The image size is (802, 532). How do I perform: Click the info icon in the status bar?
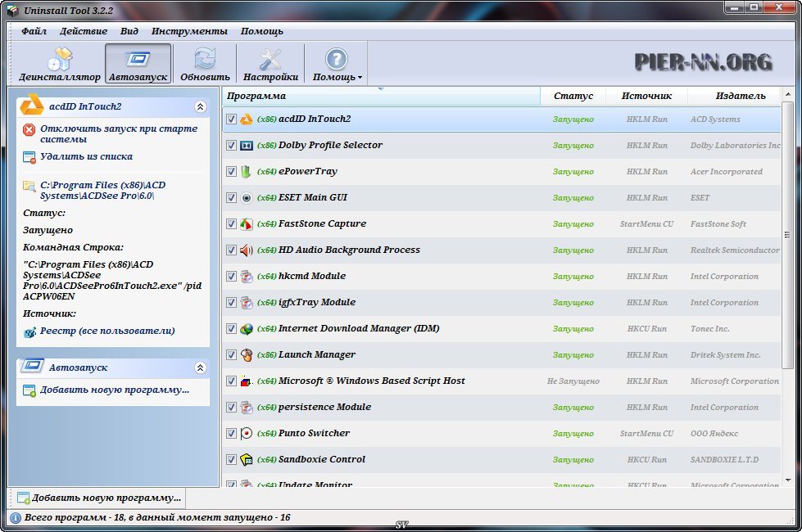[x=16, y=518]
